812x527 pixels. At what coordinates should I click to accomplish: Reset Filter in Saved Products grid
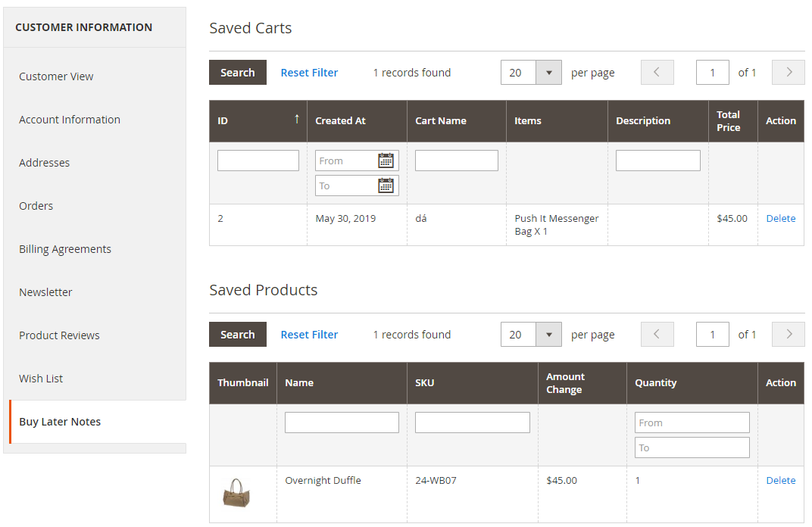pos(309,335)
